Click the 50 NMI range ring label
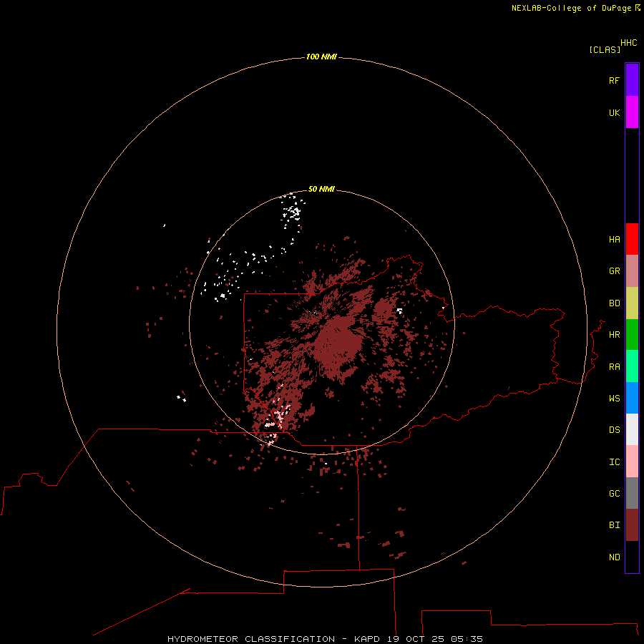 [x=321, y=189]
